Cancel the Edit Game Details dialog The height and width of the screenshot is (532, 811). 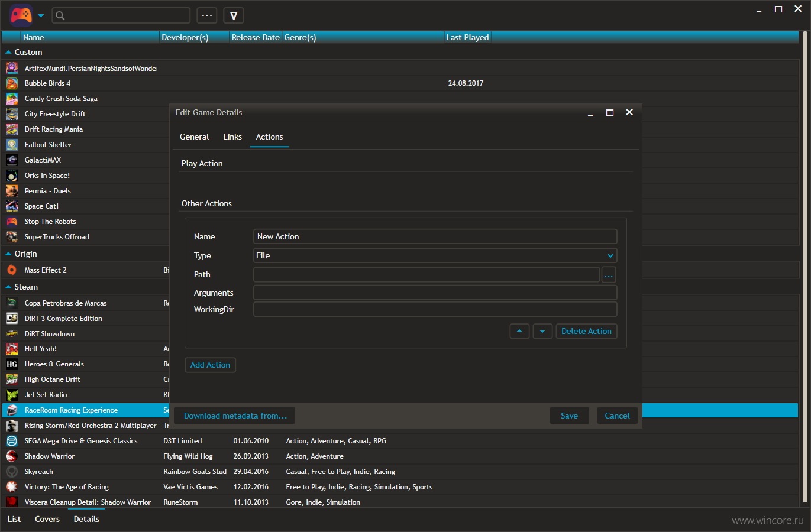click(617, 416)
